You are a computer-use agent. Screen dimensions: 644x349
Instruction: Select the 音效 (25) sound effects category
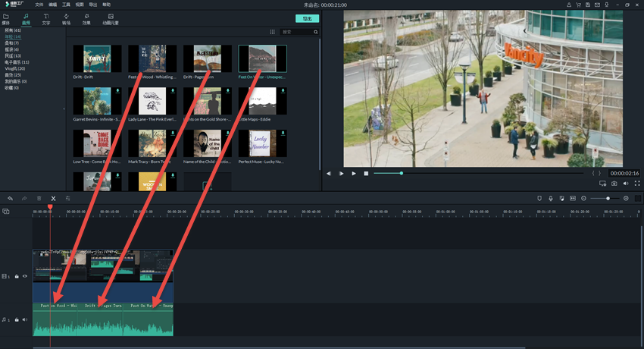pyautogui.click(x=13, y=75)
